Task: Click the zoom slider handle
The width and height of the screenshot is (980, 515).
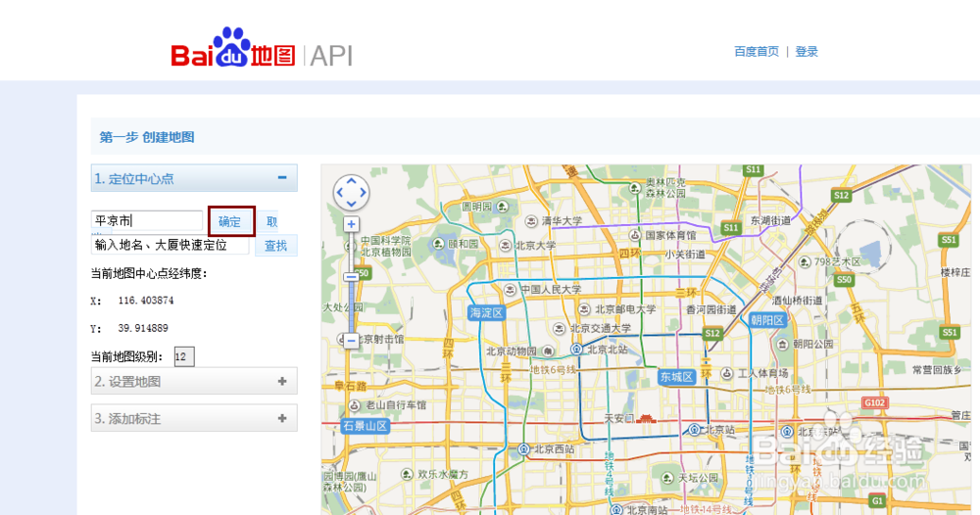Action: point(351,276)
